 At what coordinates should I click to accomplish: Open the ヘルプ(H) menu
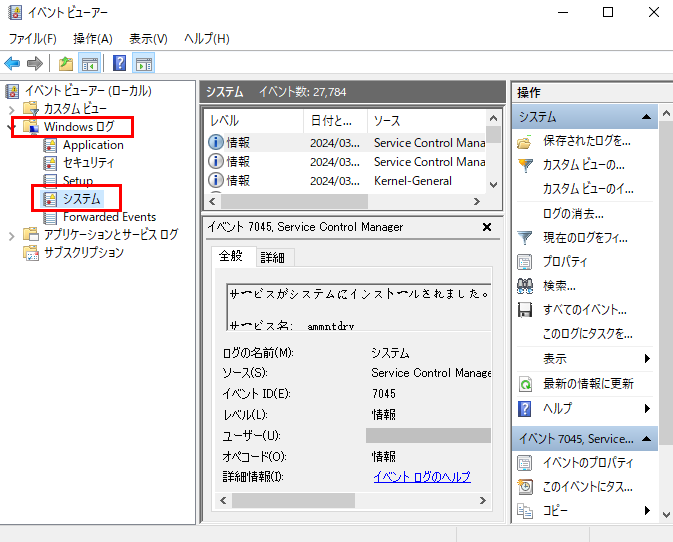(207, 39)
